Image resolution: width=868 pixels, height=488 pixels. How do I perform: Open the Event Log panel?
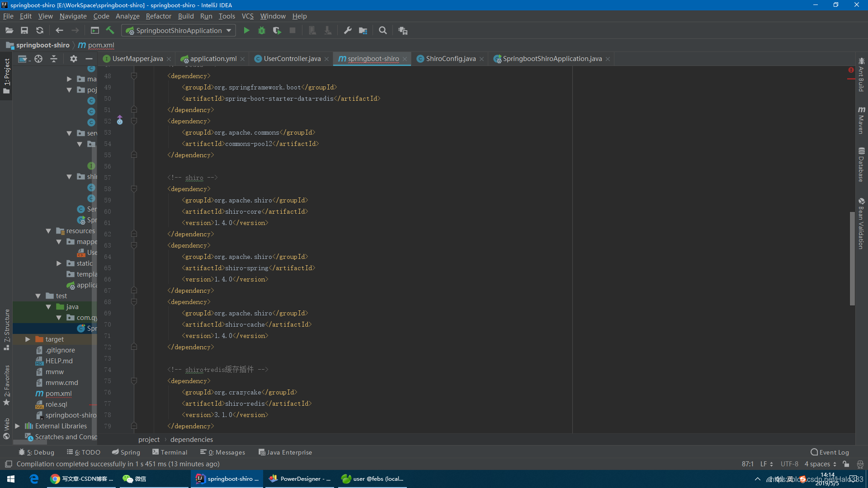point(830,452)
